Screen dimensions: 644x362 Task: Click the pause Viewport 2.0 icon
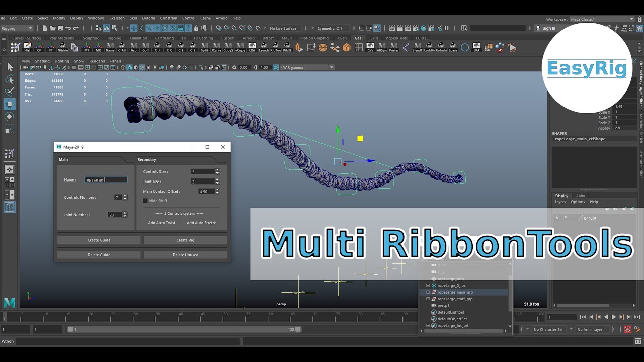446,28
